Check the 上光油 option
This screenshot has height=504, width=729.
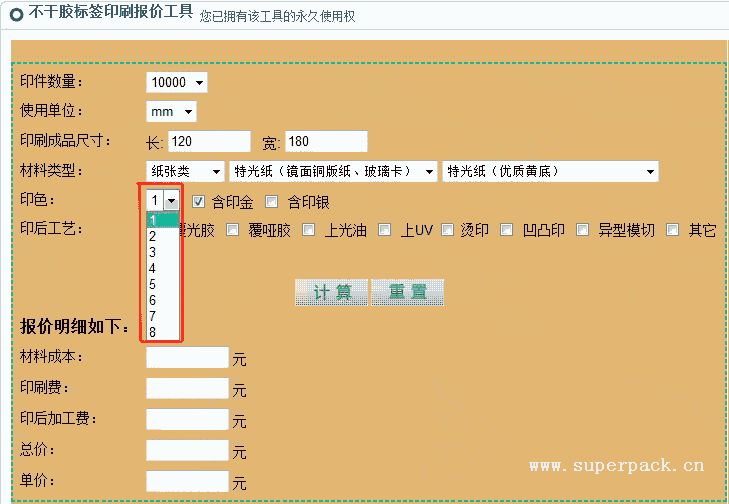(x=308, y=230)
